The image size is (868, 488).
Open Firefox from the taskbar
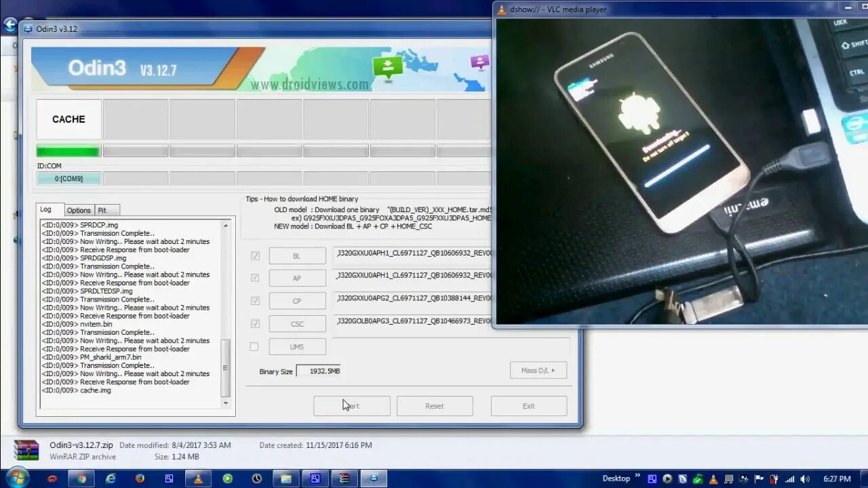coord(140,479)
